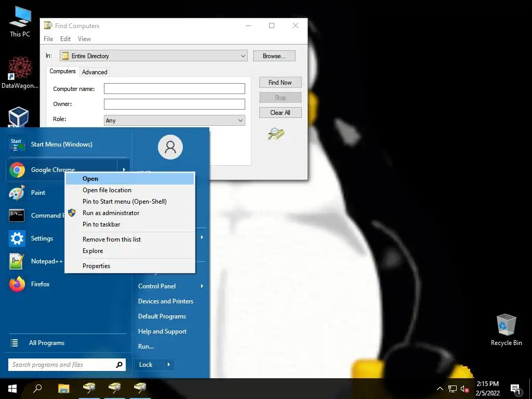Select Remove from this list
The height and width of the screenshot is (399, 532).
tap(130, 240)
